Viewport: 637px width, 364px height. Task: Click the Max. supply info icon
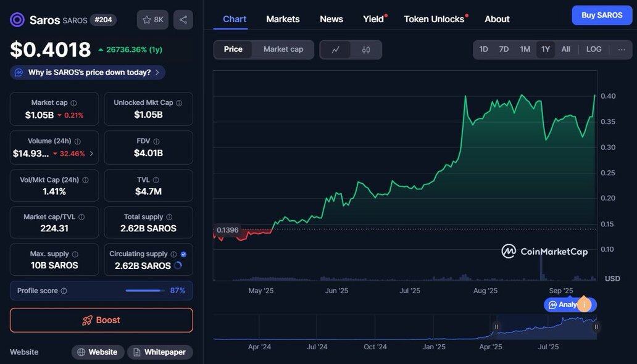click(x=75, y=254)
